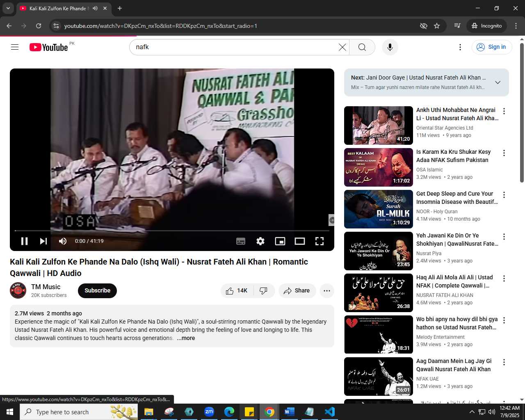525x420 pixels.
Task: Start voice search with the microphone
Action: coord(390,47)
